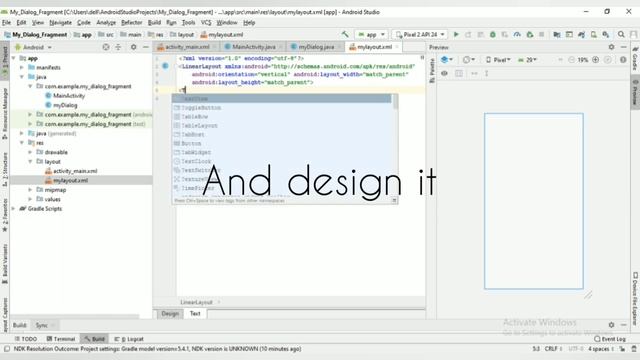Open the Pixel 2 API 24 device dropdown
640x360 pixels.
[420, 35]
